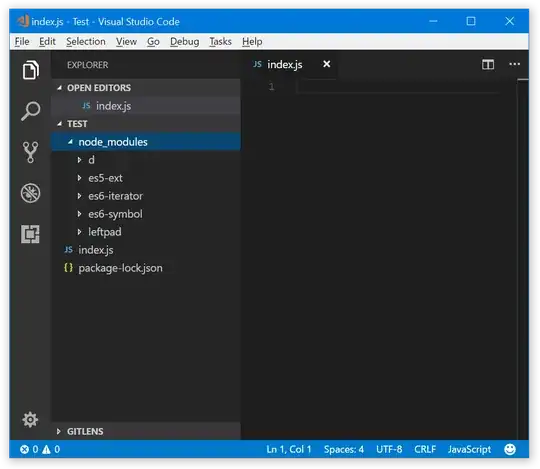
Task: Close the index.js editor tab
Action: (326, 64)
